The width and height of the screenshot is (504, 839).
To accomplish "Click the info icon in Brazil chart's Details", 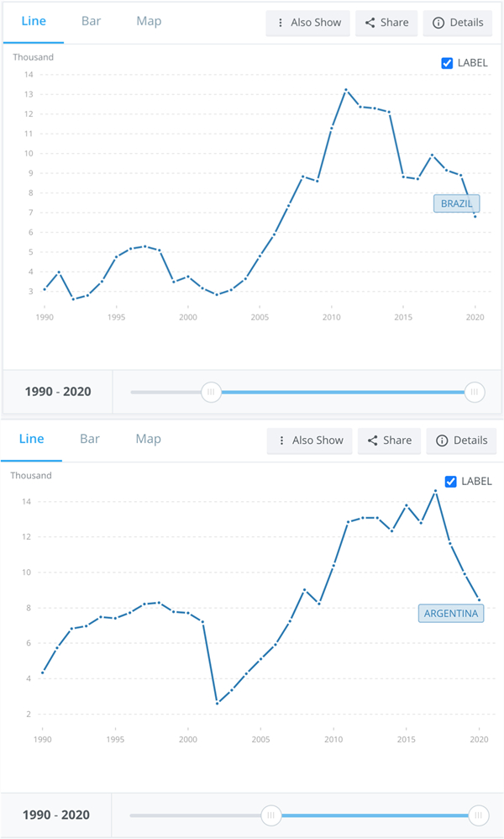I will pos(438,23).
